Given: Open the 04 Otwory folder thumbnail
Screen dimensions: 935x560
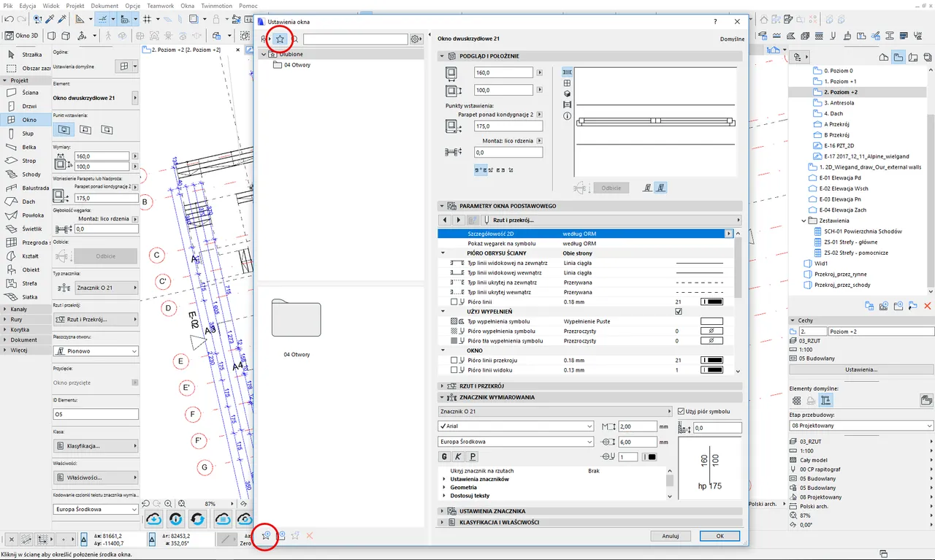Looking at the screenshot, I should [296, 319].
